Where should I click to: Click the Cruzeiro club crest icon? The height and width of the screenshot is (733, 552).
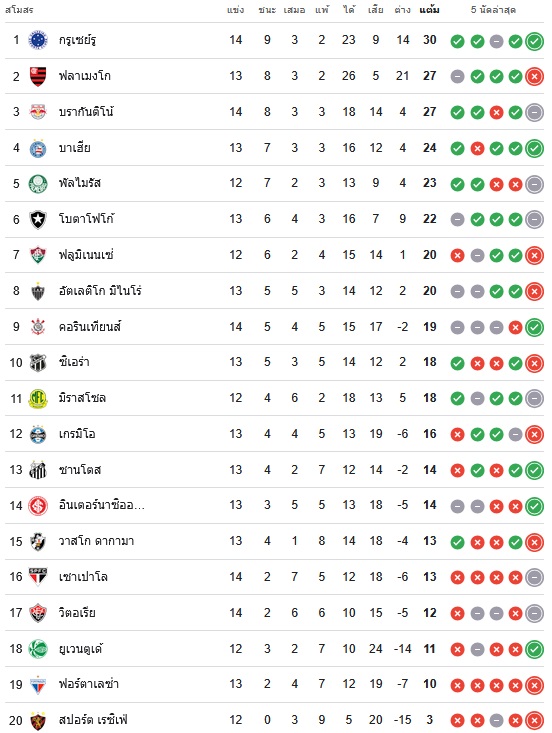pos(38,40)
